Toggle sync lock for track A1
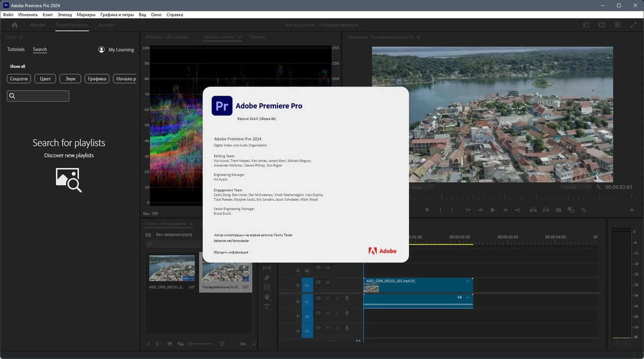 click(x=318, y=298)
